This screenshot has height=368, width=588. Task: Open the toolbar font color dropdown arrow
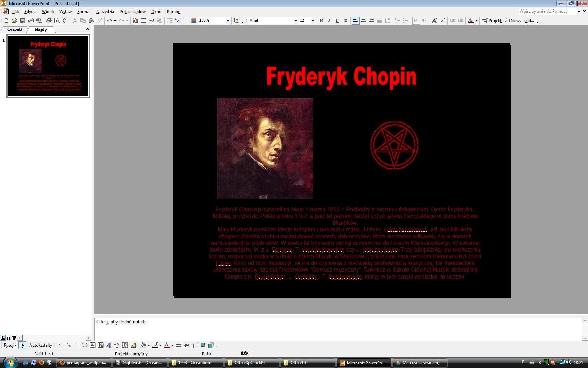pyautogui.click(x=476, y=21)
